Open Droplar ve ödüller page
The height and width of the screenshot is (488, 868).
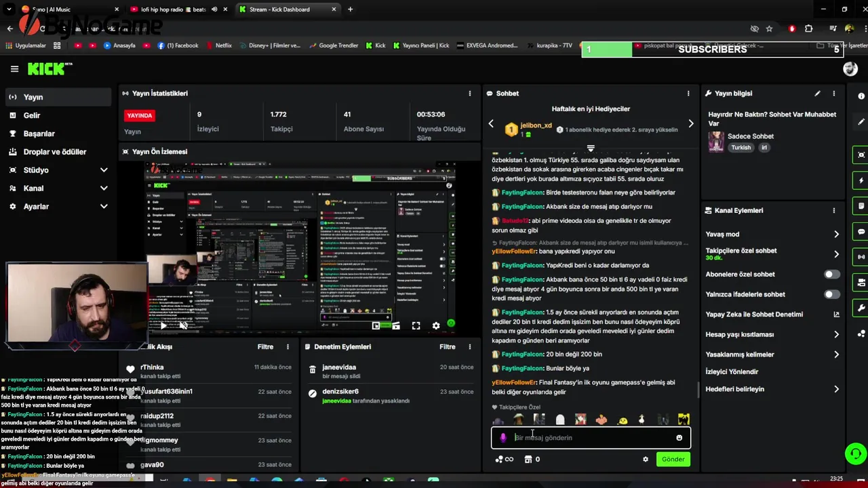[58, 152]
